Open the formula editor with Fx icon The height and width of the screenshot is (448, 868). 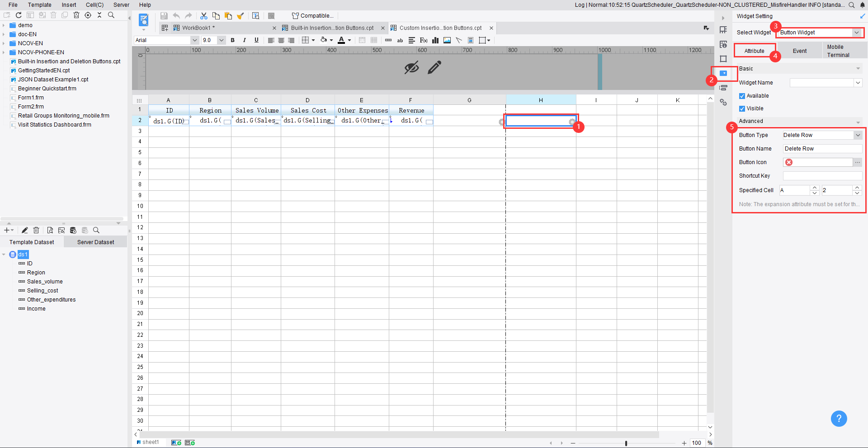[423, 40]
